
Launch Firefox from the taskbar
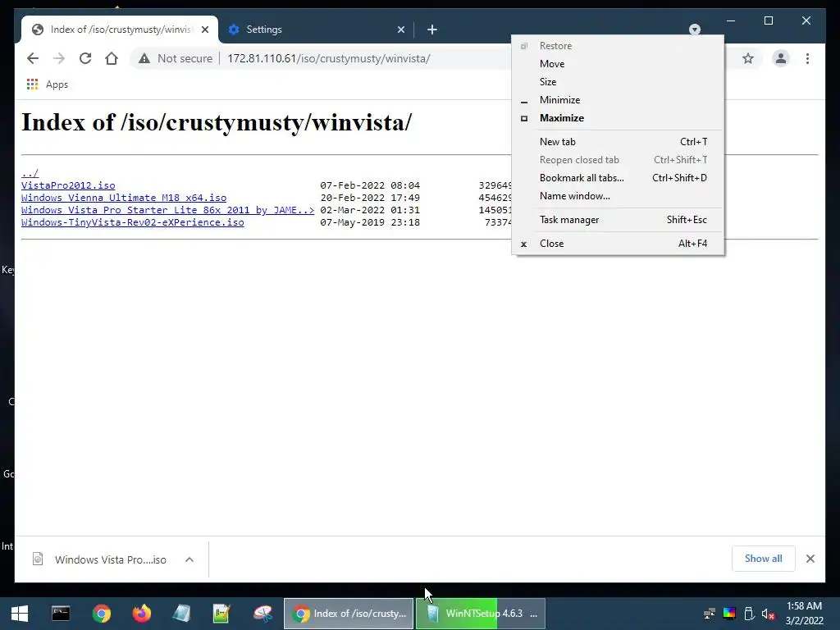141,614
